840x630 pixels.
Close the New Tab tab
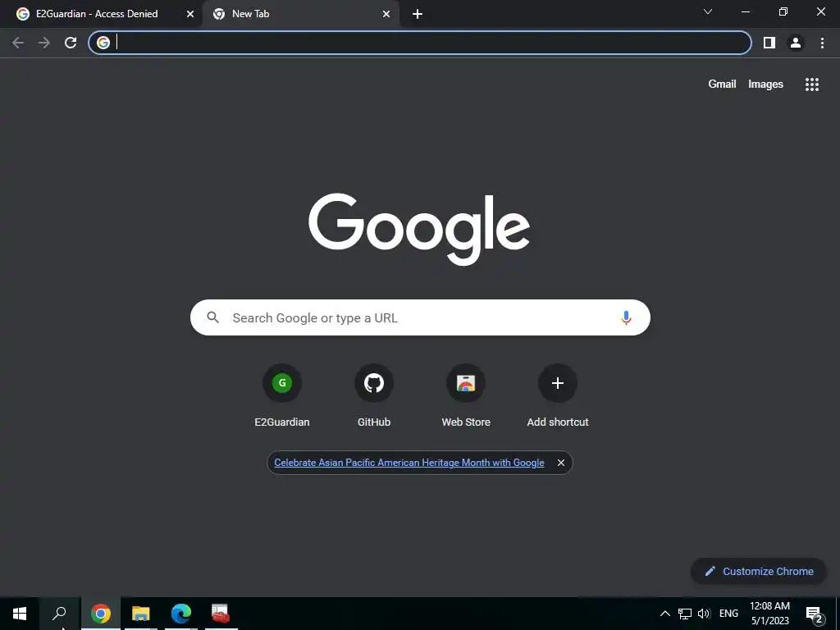coord(386,15)
